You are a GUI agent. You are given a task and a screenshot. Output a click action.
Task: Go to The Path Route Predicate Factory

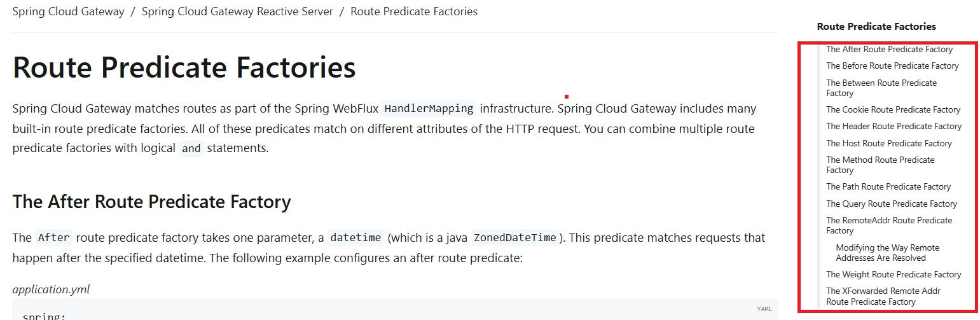[x=888, y=186]
